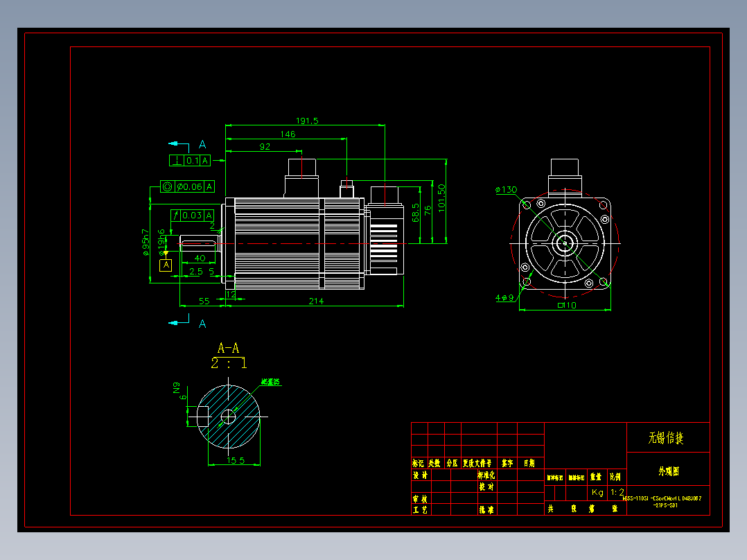
Task: Click the 15.5 section dimension
Action: 236,460
